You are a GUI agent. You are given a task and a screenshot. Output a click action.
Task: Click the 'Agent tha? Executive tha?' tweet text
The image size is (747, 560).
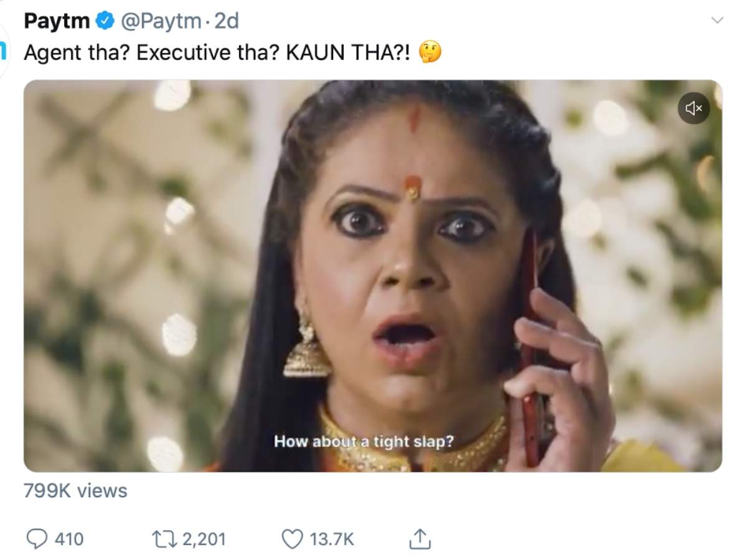coord(151,53)
